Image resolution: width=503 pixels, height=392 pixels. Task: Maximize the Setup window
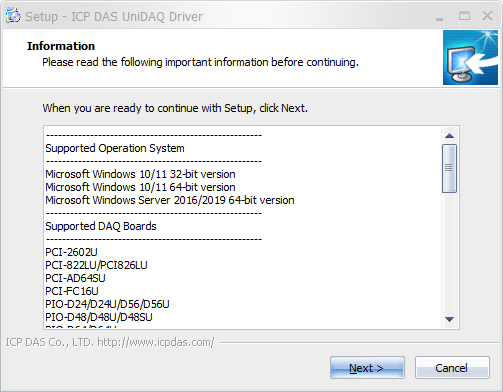[464, 16]
